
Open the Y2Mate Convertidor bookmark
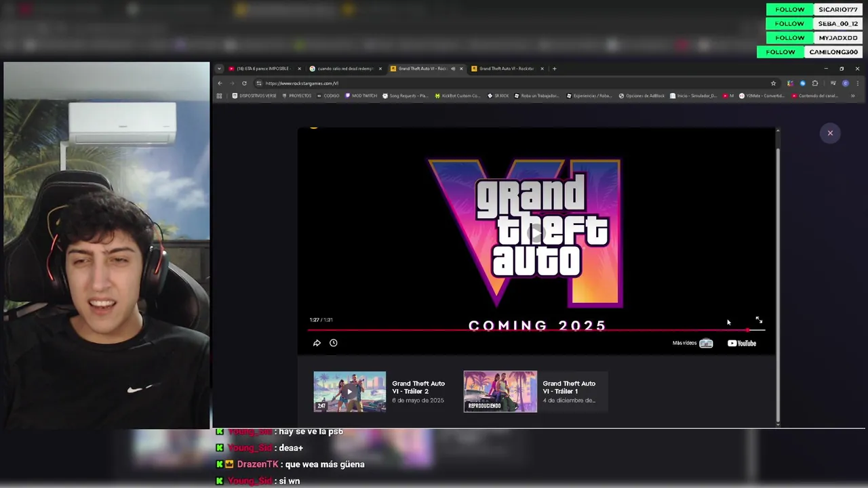point(763,96)
